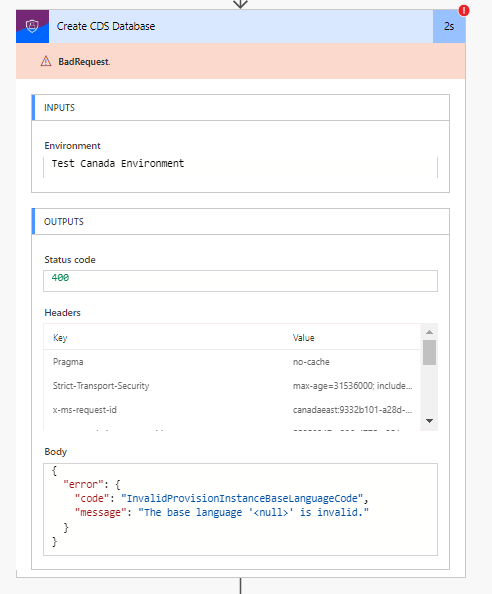Click the BadRequest warning triangle icon
Viewport: 492px width, 594px height.
(x=46, y=61)
